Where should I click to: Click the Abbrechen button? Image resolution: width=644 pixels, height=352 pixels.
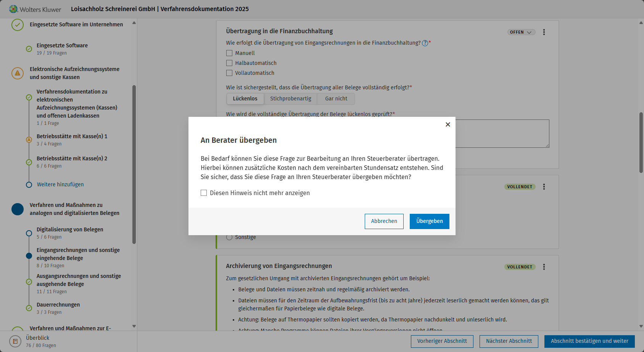click(x=384, y=221)
